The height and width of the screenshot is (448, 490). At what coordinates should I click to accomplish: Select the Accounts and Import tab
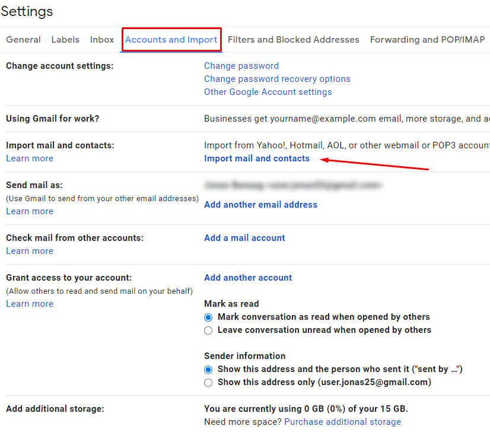pos(171,40)
